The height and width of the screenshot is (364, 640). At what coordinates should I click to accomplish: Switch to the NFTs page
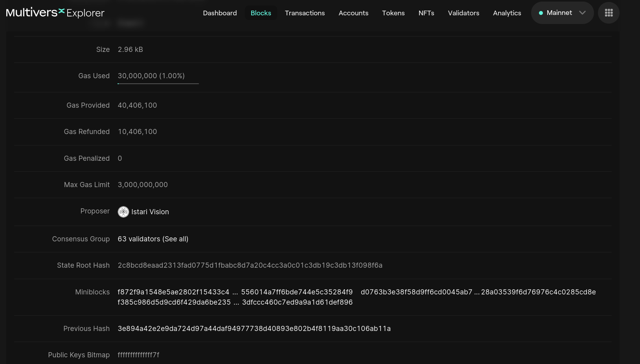click(x=426, y=13)
